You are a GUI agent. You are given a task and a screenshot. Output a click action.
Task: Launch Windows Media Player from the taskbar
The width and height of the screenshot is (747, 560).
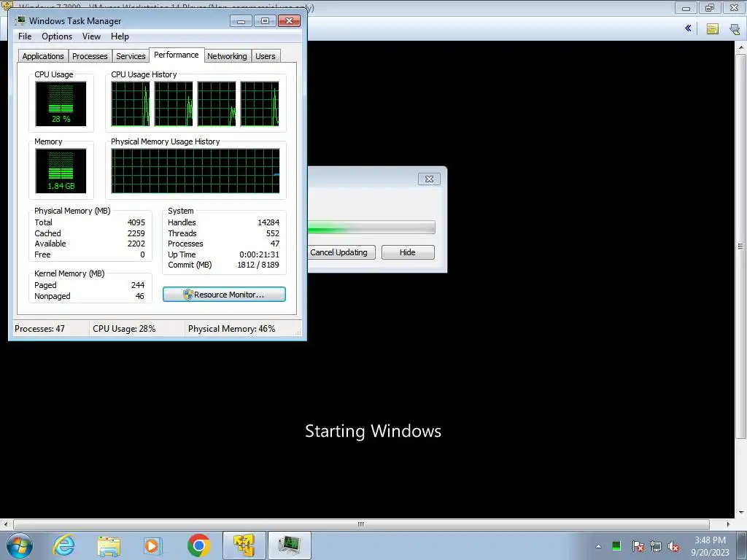pos(153,545)
